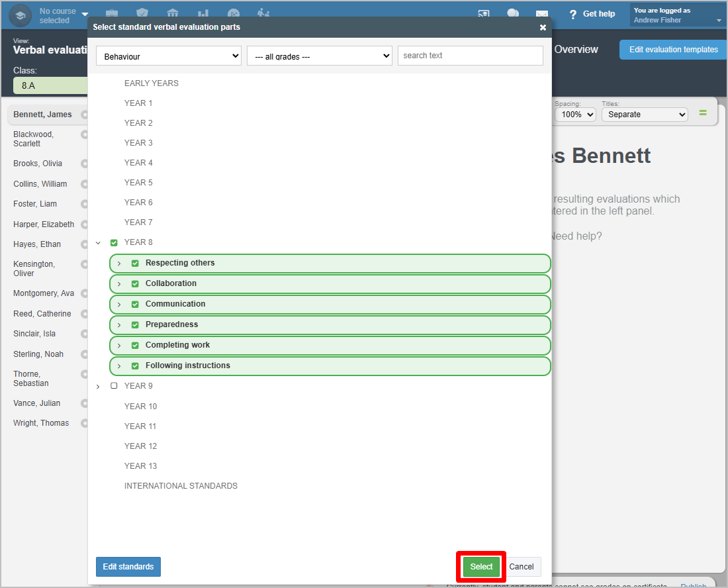Uncheck the YEAR 8 checkbox
728x588 pixels.
114,243
